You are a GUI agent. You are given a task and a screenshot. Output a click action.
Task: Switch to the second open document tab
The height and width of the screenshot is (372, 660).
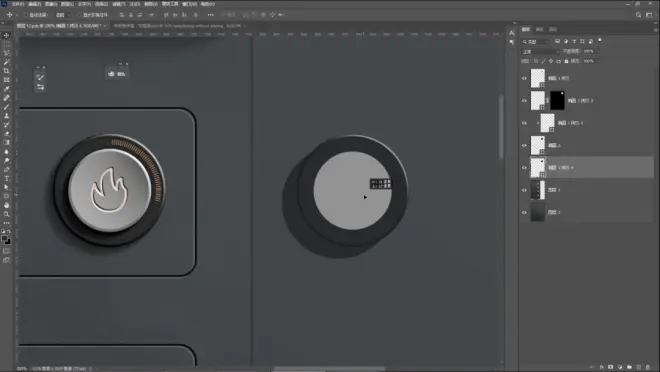coord(178,26)
